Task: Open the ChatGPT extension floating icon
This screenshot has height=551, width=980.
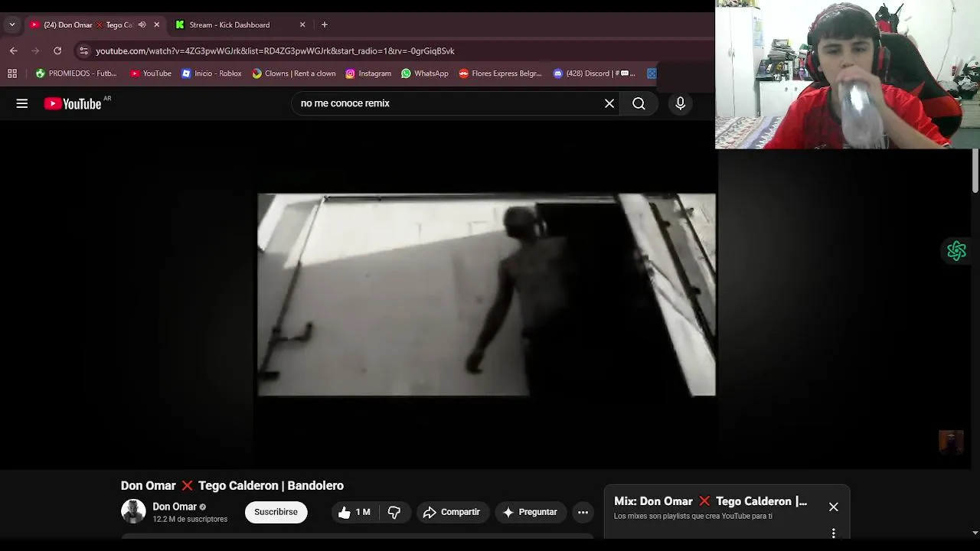Action: pos(956,250)
